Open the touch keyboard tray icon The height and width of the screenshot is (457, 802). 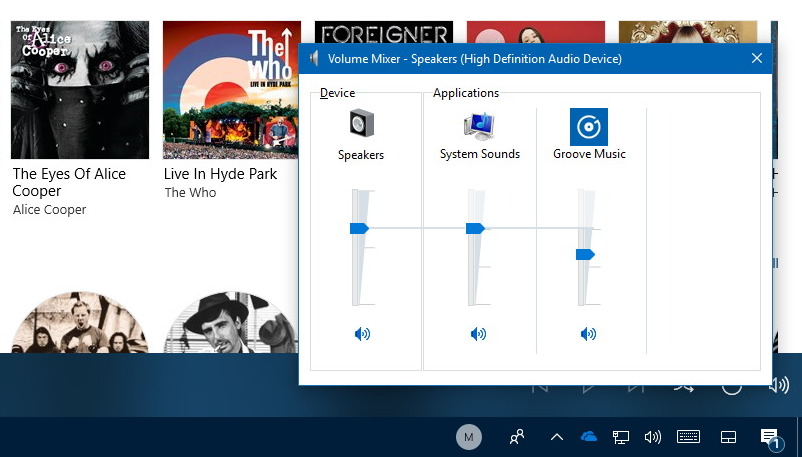(688, 437)
